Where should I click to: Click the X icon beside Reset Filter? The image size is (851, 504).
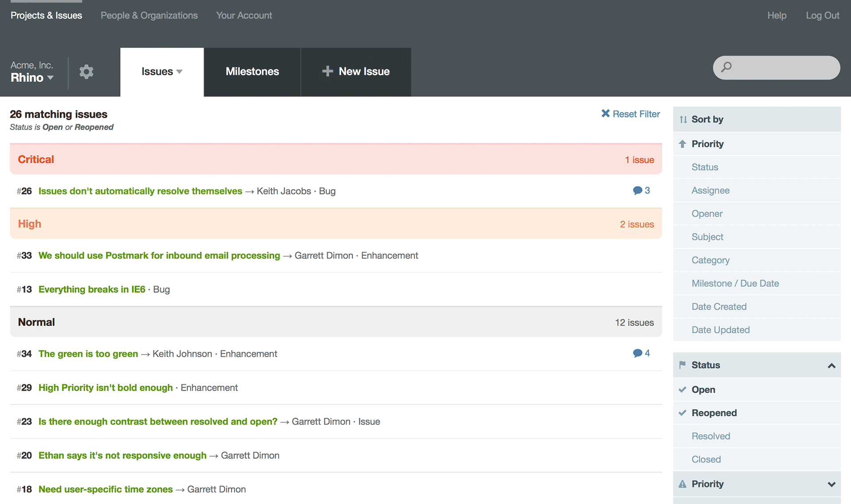pos(605,113)
